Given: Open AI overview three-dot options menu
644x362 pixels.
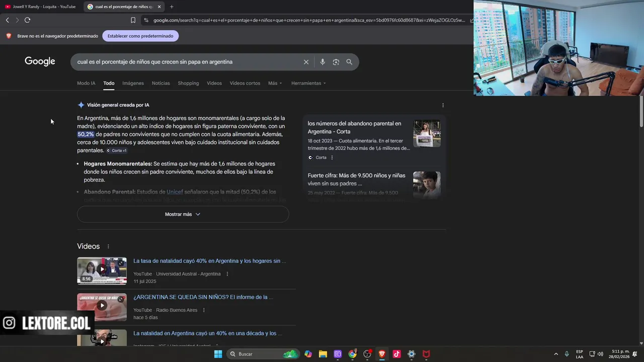Looking at the screenshot, I should click(x=443, y=105).
